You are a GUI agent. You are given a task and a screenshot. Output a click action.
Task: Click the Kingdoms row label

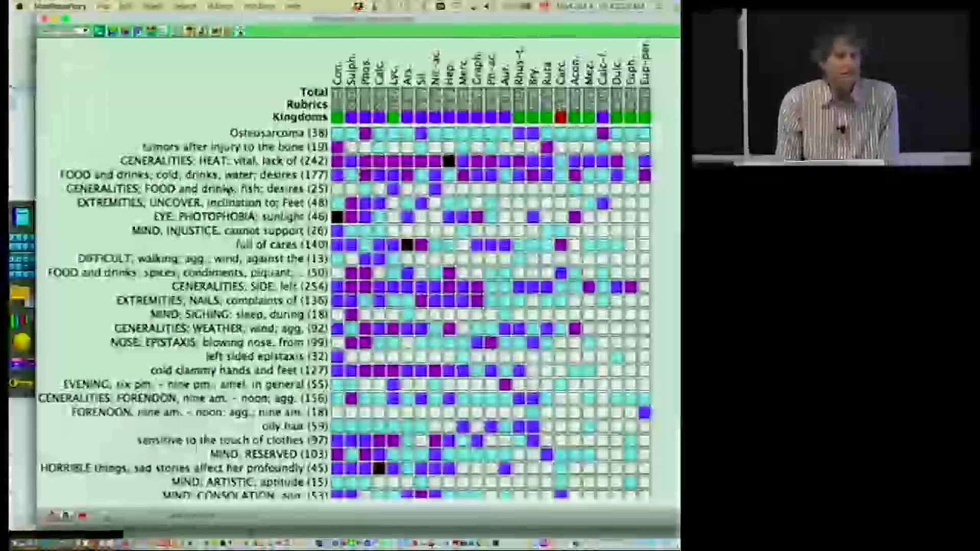(x=300, y=117)
